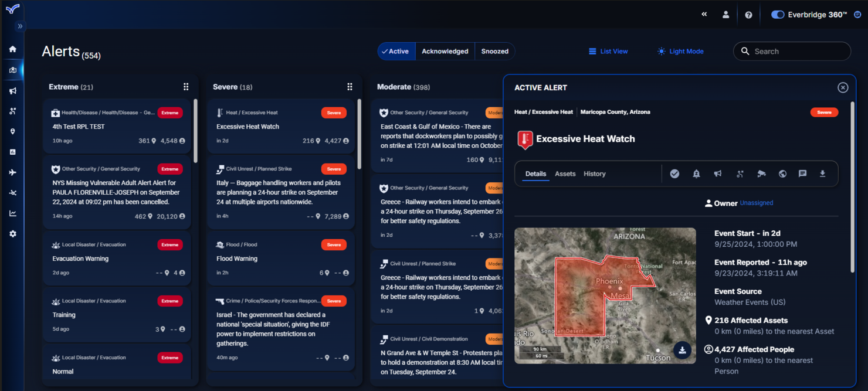The height and width of the screenshot is (391, 868).
Task: Expand the sidebar with the chevron arrow
Action: click(x=19, y=26)
